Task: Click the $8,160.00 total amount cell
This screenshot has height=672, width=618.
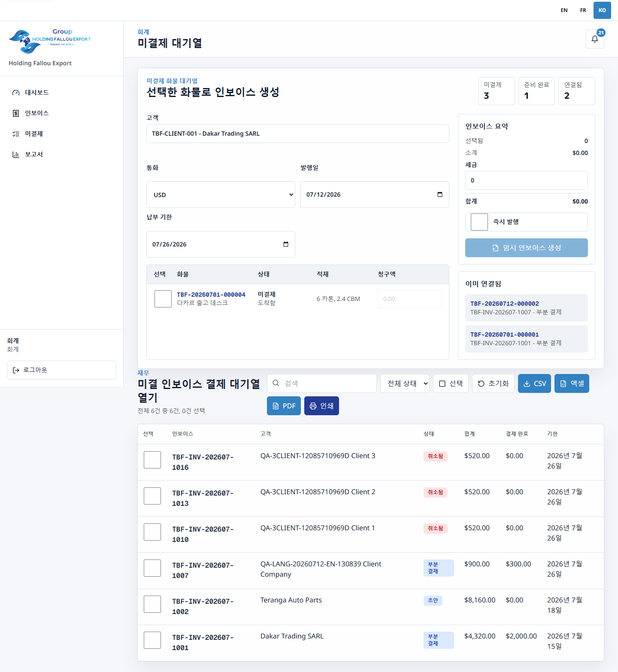Action: 480,600
